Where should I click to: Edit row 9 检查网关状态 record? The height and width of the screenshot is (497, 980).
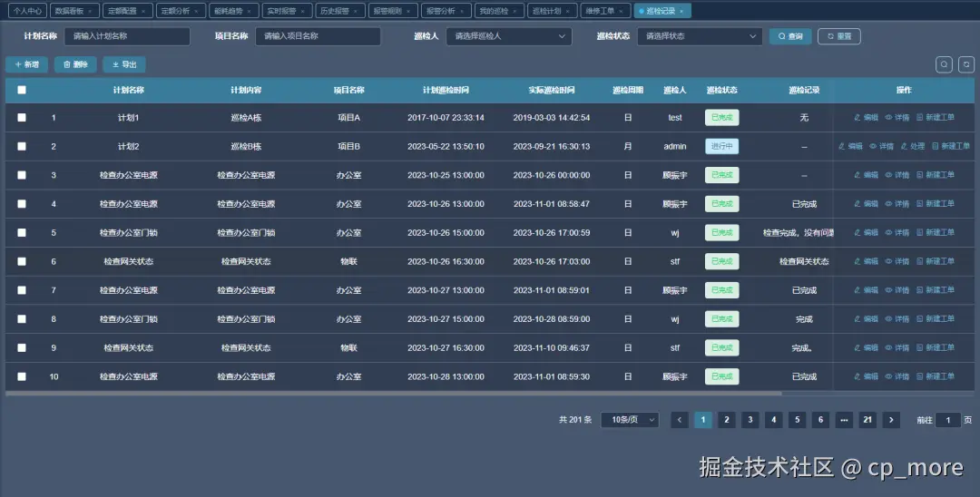pyautogui.click(x=867, y=347)
